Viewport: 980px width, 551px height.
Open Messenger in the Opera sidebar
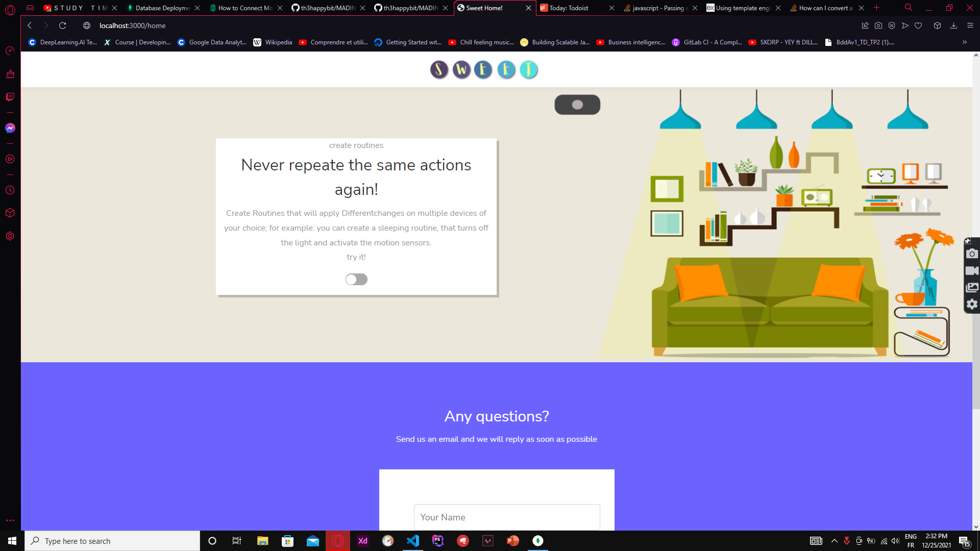(x=10, y=128)
